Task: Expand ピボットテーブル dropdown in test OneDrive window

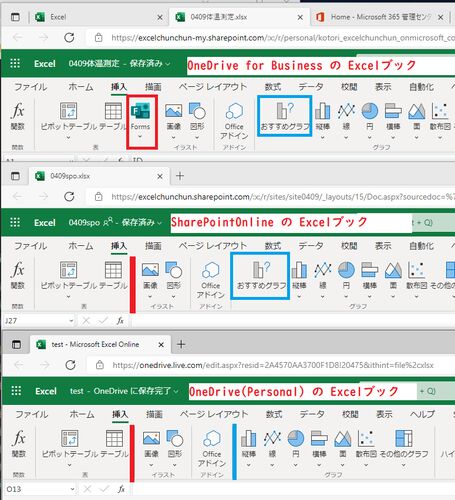Action: pos(69,465)
